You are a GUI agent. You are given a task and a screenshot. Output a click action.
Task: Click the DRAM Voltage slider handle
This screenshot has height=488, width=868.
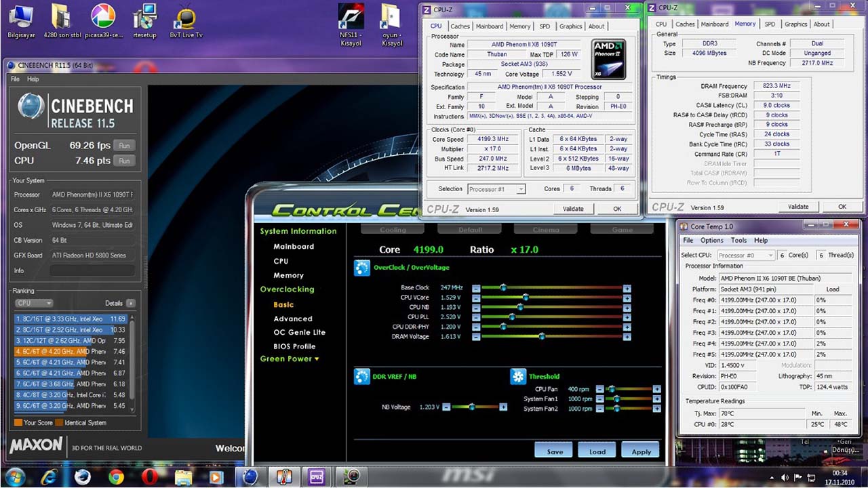tap(542, 336)
